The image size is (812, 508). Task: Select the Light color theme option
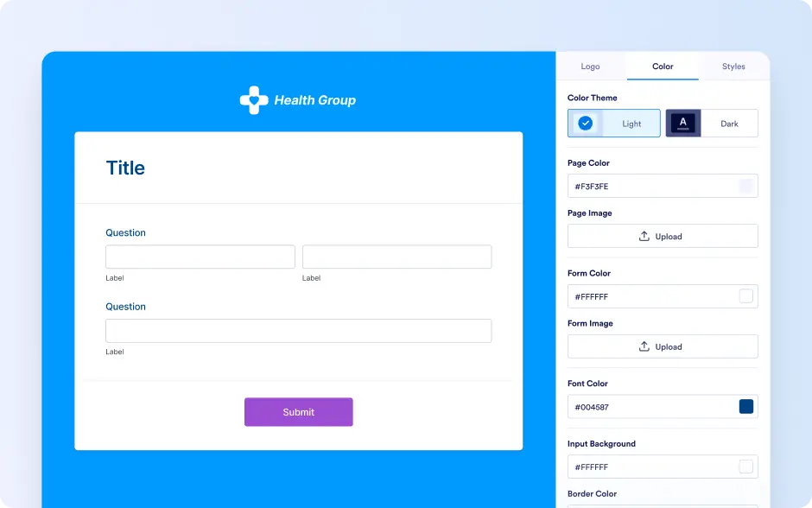tap(613, 124)
